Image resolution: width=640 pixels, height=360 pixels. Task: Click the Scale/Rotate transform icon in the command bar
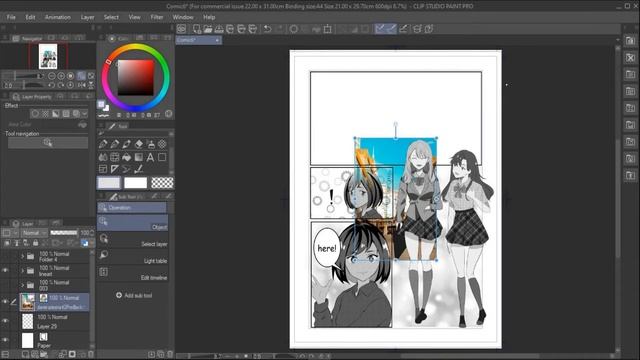coord(327,29)
